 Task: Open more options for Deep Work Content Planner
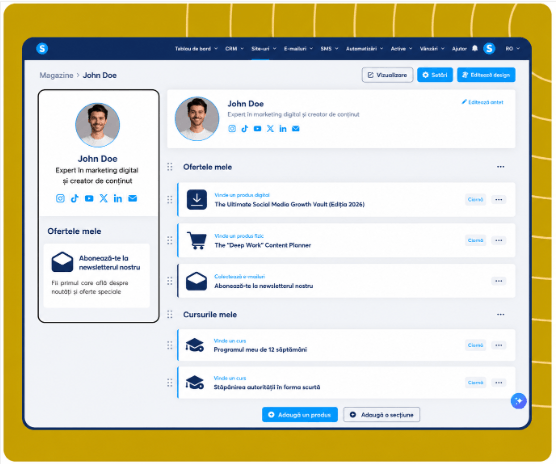(x=499, y=240)
